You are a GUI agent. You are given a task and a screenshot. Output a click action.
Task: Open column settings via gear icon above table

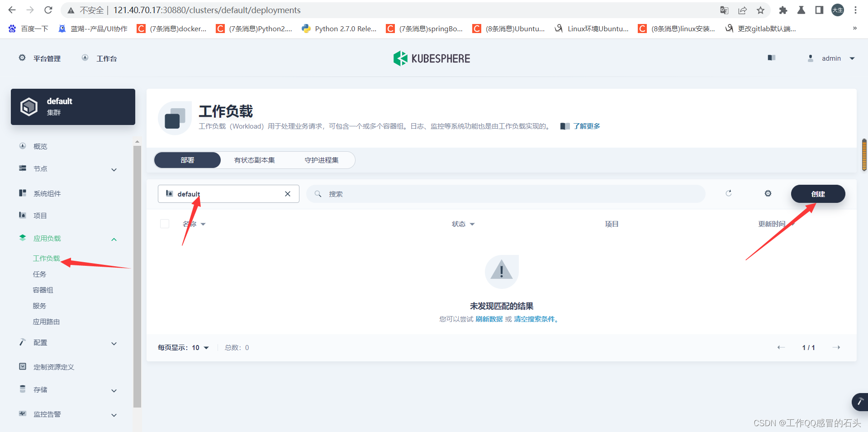pos(768,193)
